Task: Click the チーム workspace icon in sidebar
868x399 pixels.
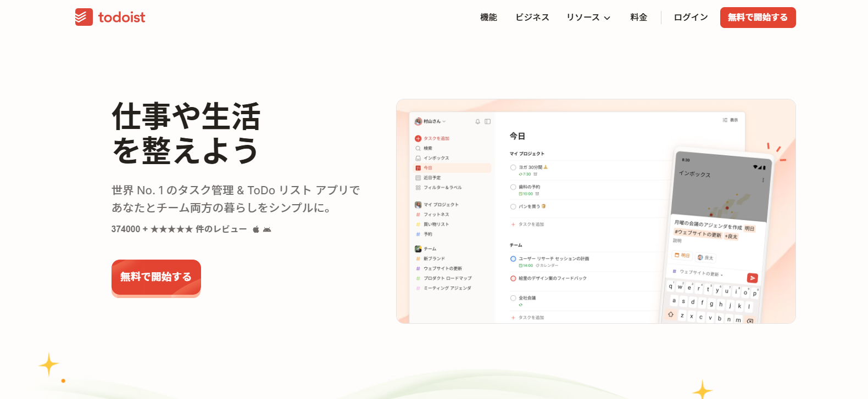Action: [418, 249]
